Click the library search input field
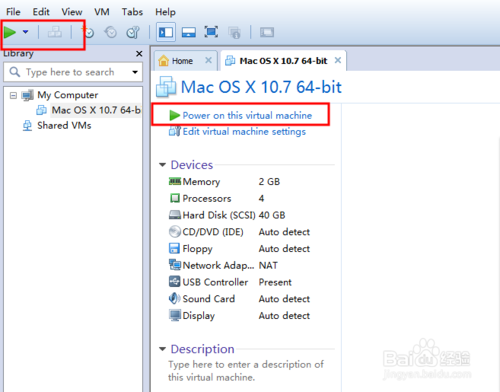 [73, 72]
